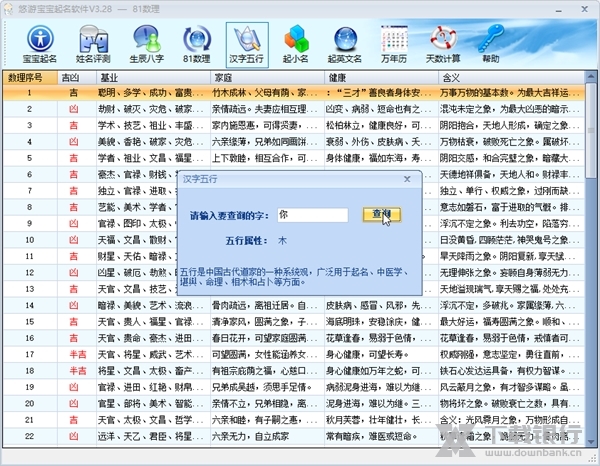
Task: Click the 吉凶 column header
Action: click(x=77, y=78)
